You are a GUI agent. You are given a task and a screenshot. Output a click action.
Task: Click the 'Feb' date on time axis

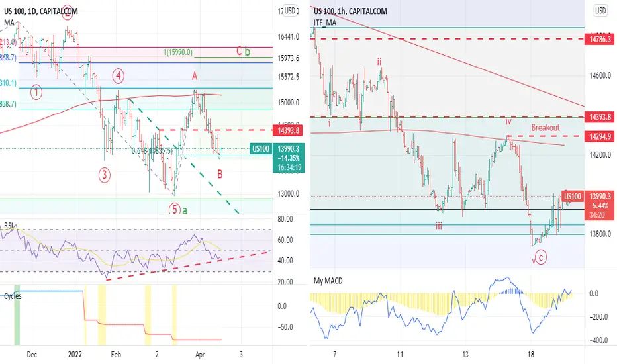click(116, 355)
